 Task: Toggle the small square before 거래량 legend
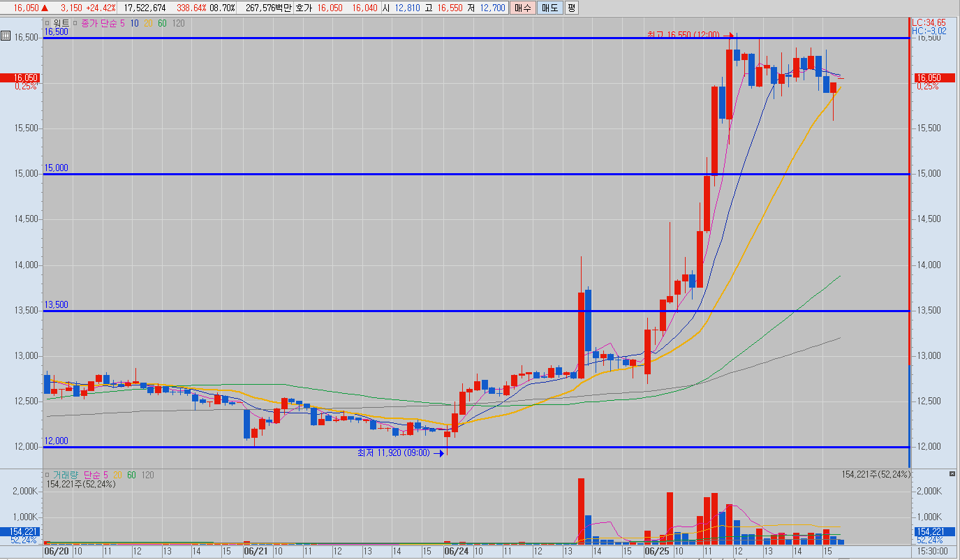47,475
